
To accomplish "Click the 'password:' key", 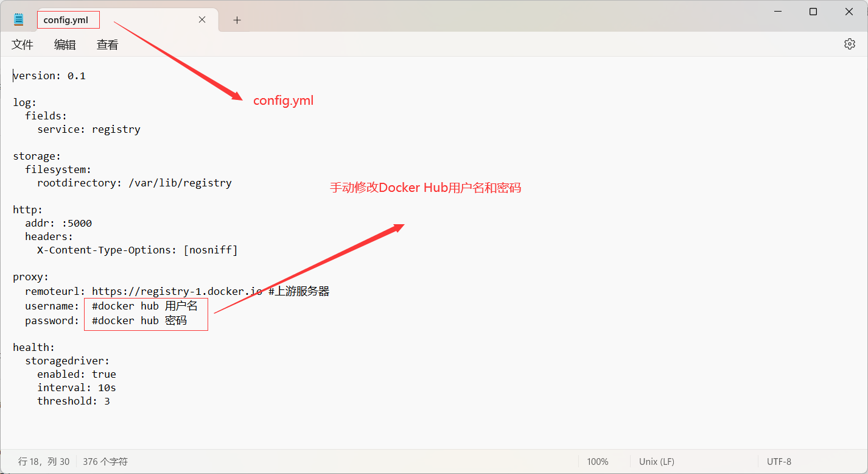I will pos(52,320).
